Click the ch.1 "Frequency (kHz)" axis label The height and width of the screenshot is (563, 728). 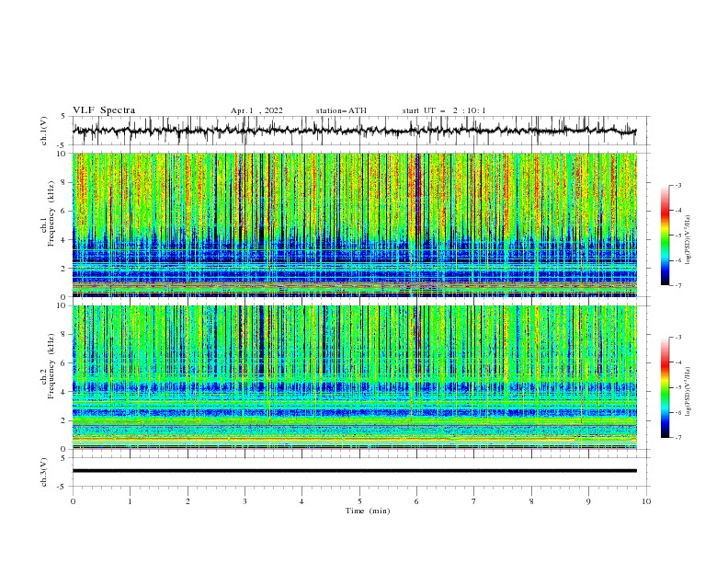[51, 213]
